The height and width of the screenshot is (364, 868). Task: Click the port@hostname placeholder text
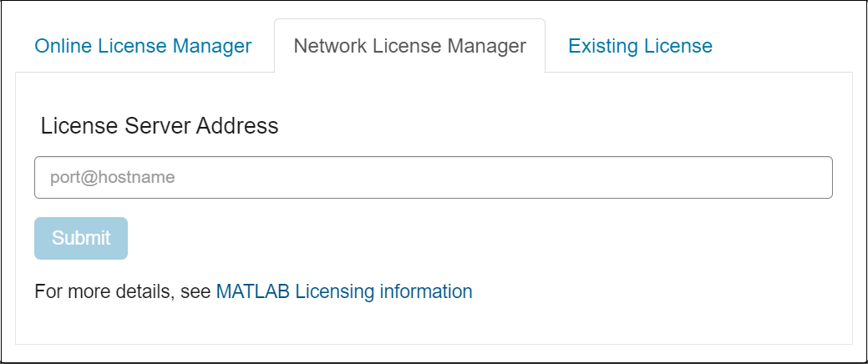click(111, 177)
